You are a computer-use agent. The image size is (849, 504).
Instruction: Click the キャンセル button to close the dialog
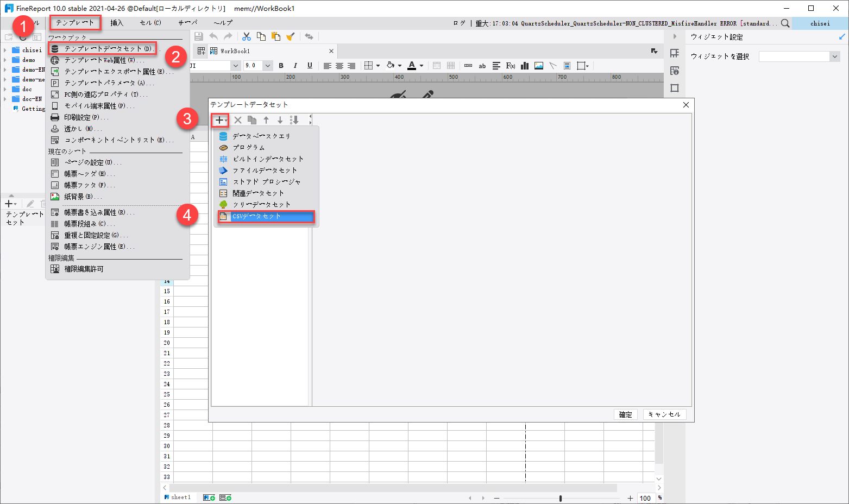click(x=664, y=414)
